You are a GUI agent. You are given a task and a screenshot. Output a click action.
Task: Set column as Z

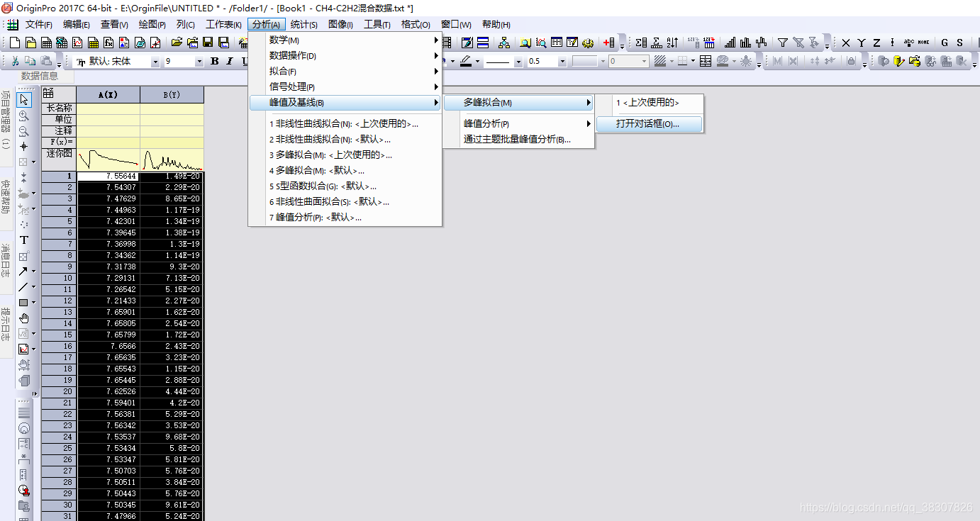tap(876, 43)
